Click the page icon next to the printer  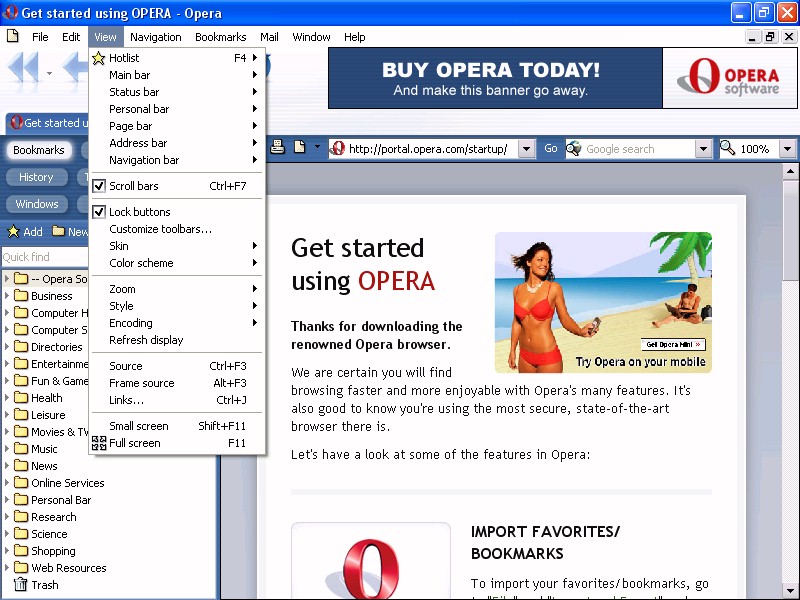pyautogui.click(x=299, y=147)
